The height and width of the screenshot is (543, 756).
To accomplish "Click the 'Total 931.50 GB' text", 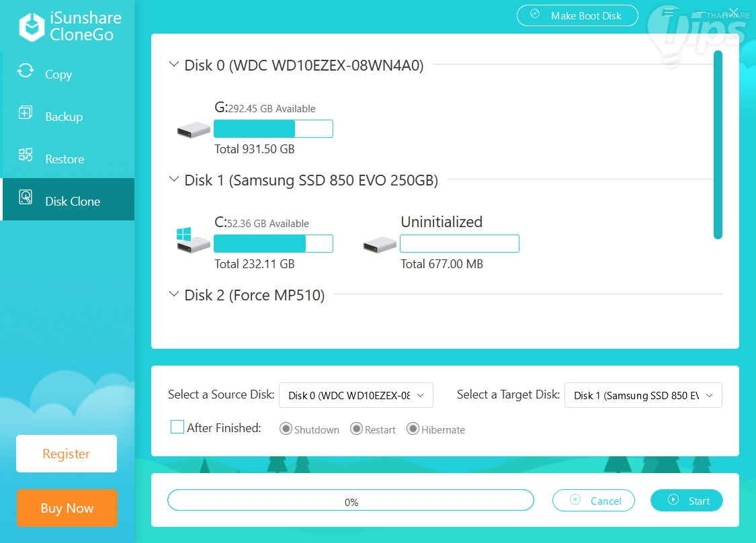I will point(254,149).
